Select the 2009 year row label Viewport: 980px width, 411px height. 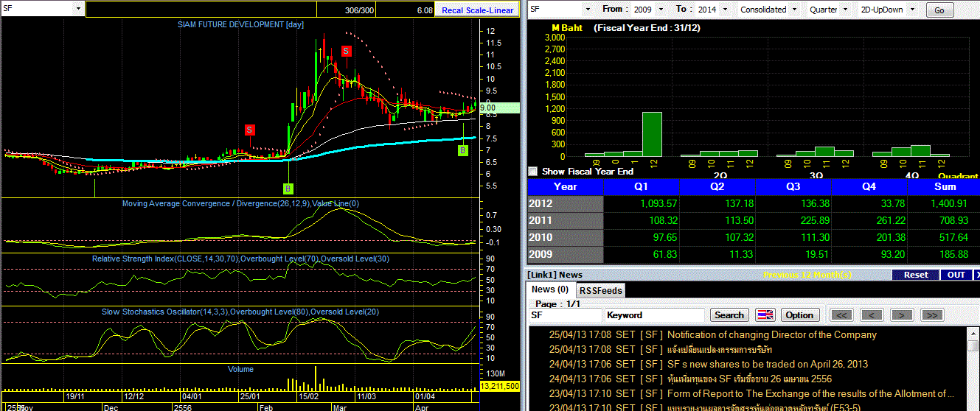pos(566,254)
